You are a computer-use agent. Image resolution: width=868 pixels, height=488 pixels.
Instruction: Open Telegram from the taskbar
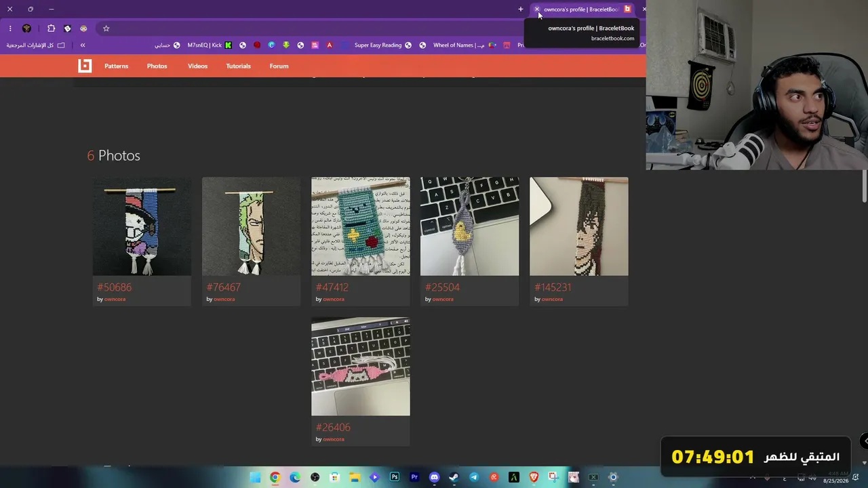(x=474, y=477)
